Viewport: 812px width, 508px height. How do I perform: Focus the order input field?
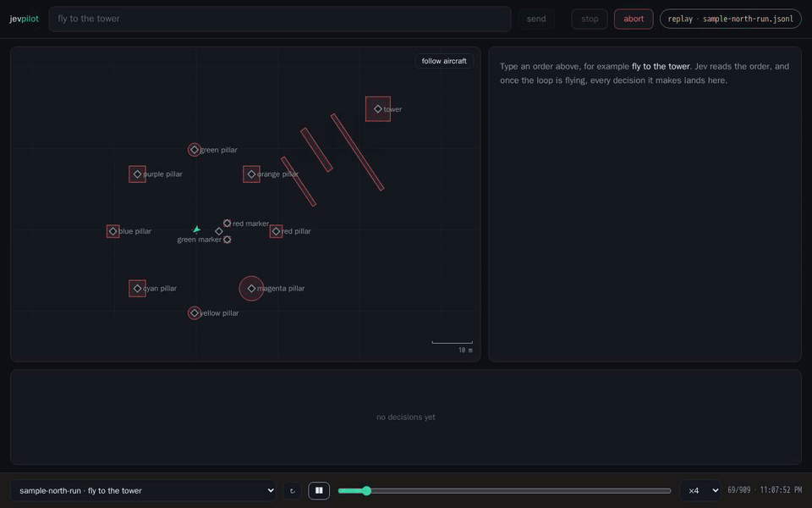click(x=280, y=19)
